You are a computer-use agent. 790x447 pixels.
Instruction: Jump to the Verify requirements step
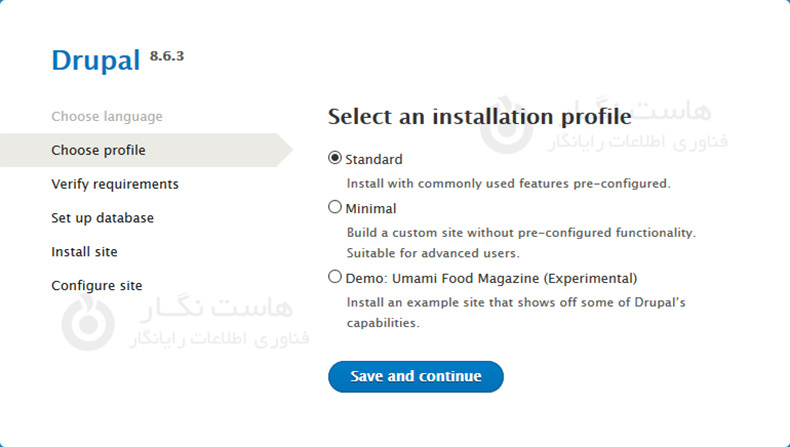pos(115,184)
